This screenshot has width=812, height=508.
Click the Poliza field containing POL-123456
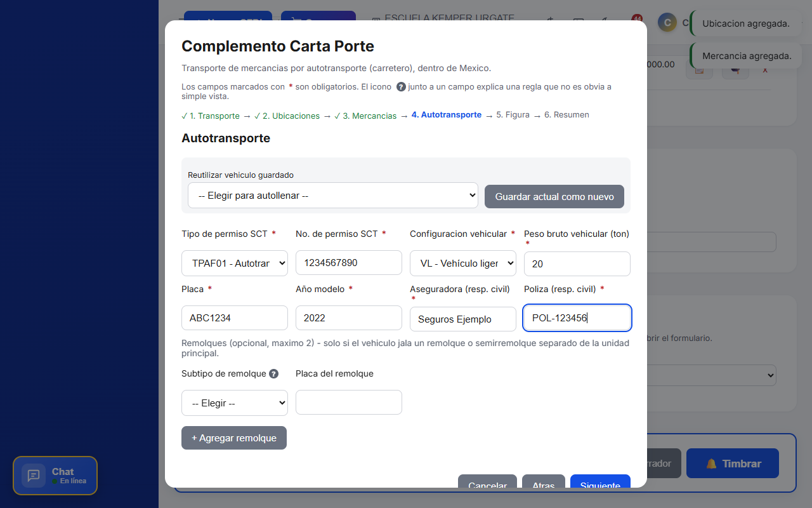point(577,318)
